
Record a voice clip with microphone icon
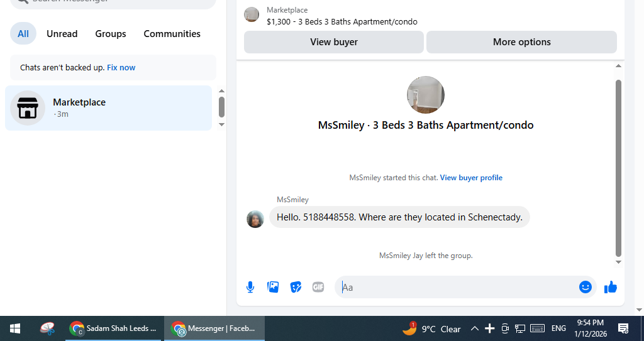click(x=250, y=287)
